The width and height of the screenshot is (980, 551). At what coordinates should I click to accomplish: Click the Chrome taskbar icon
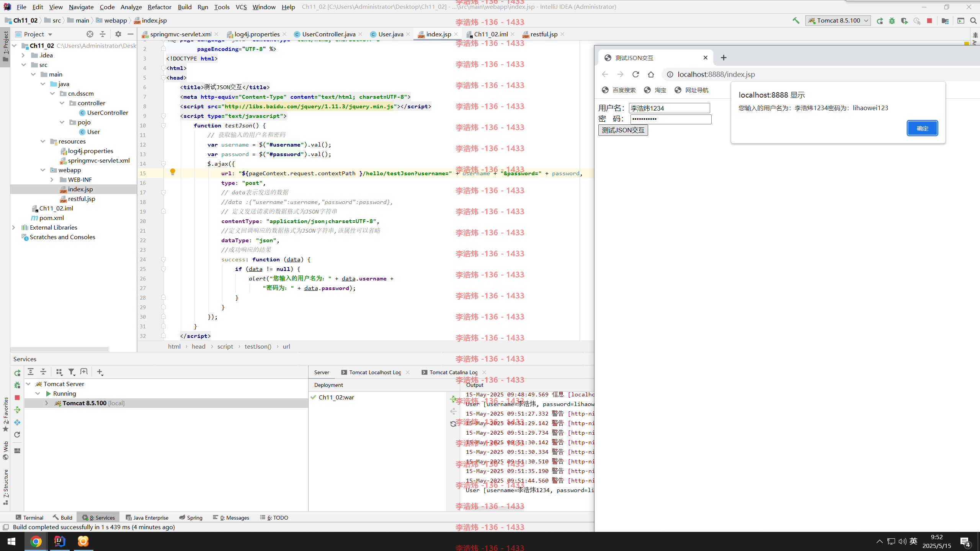tap(36, 541)
